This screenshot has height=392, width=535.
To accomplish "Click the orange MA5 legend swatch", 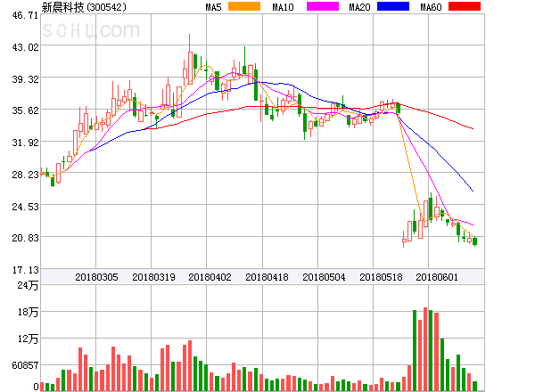I will [x=244, y=6].
